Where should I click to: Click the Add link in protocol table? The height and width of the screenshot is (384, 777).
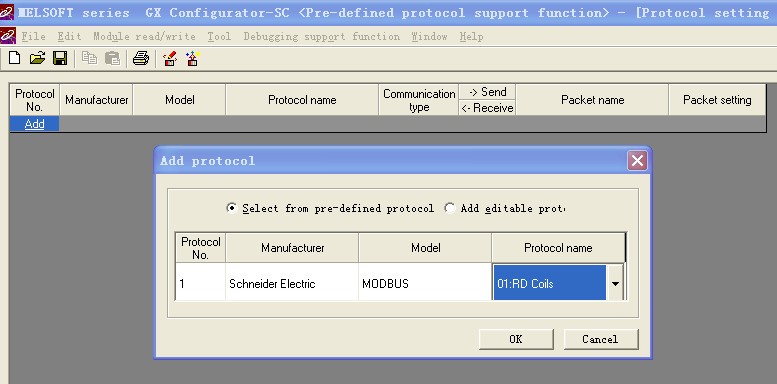click(x=35, y=124)
